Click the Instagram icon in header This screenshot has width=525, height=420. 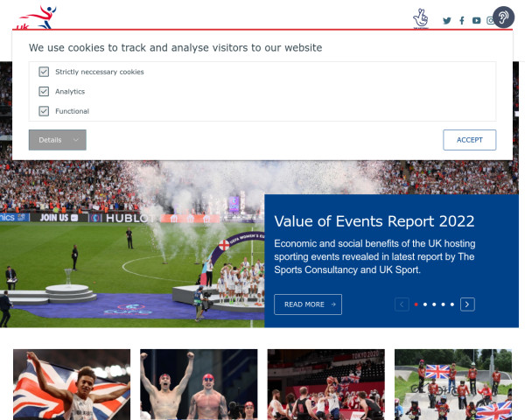pos(490,20)
